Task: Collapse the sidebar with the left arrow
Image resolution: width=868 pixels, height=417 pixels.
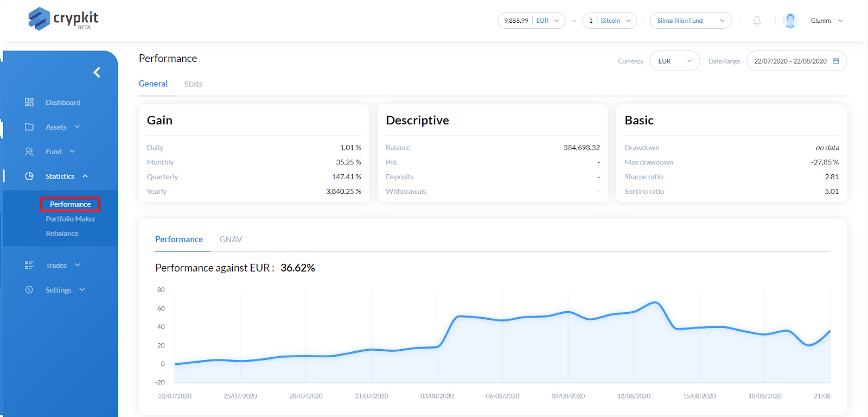Action: (x=97, y=72)
